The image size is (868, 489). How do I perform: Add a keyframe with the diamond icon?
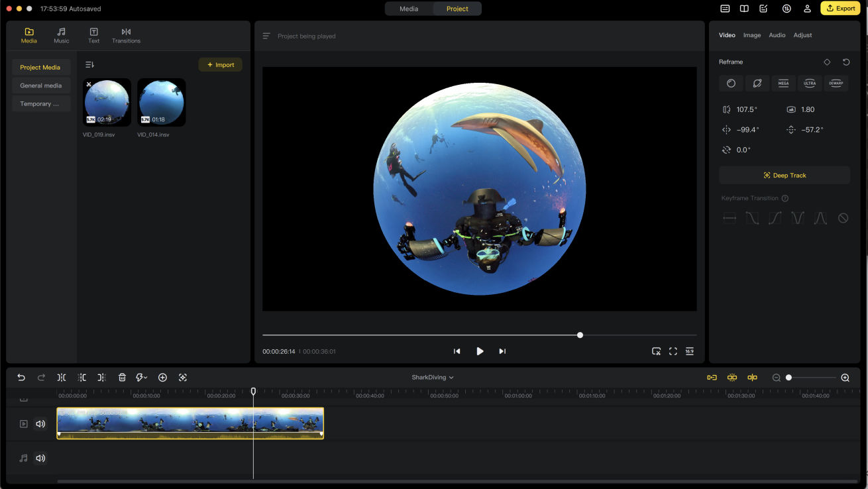point(827,62)
